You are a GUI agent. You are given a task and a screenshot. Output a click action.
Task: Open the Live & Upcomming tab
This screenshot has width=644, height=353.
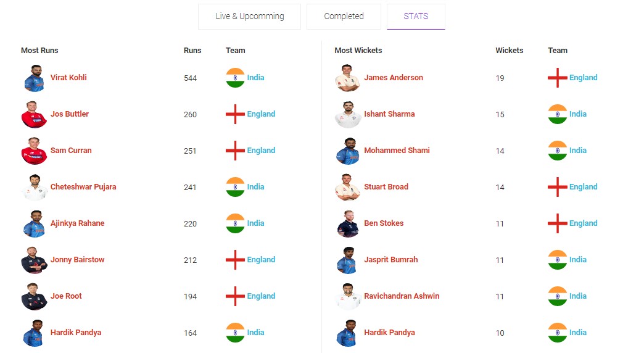[x=249, y=17]
